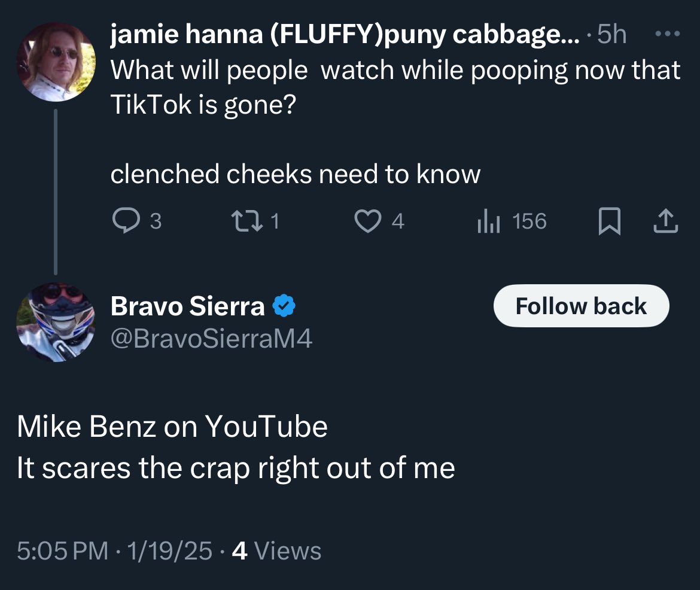The height and width of the screenshot is (590, 700).
Task: Click the 4 Views count at bottom
Action: pyautogui.click(x=276, y=551)
